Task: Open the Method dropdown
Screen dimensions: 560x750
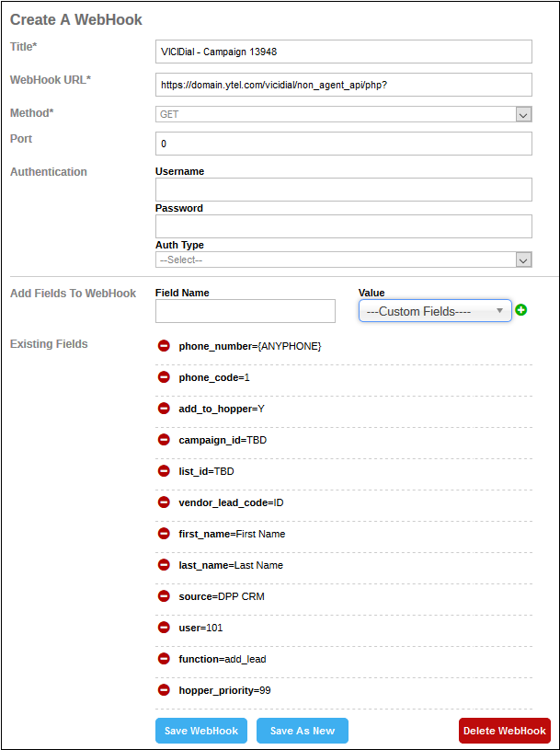Action: tap(344, 114)
